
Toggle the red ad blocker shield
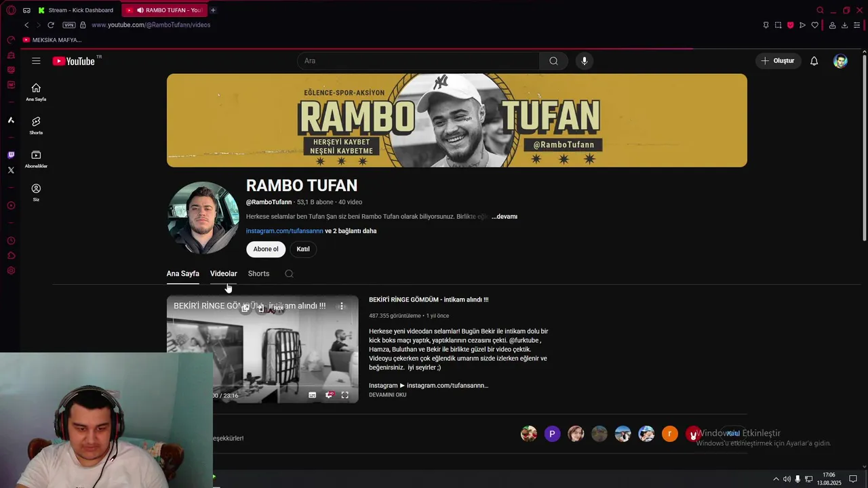790,25
